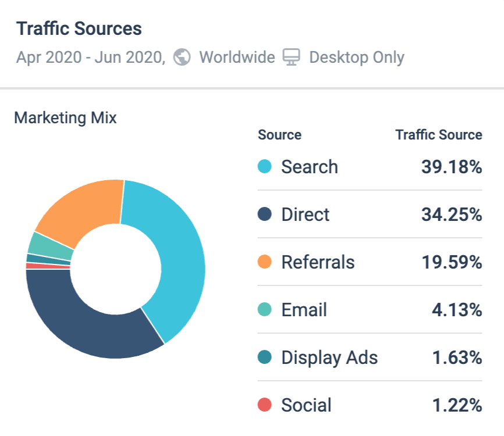This screenshot has width=504, height=436.
Task: Click the 39.18% value
Action: tap(452, 167)
